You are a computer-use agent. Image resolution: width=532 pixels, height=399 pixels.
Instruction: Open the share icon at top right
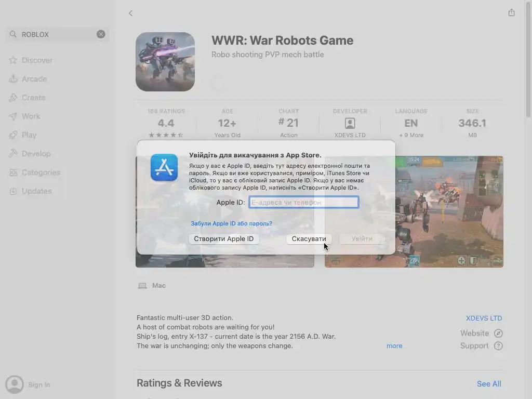(x=511, y=12)
